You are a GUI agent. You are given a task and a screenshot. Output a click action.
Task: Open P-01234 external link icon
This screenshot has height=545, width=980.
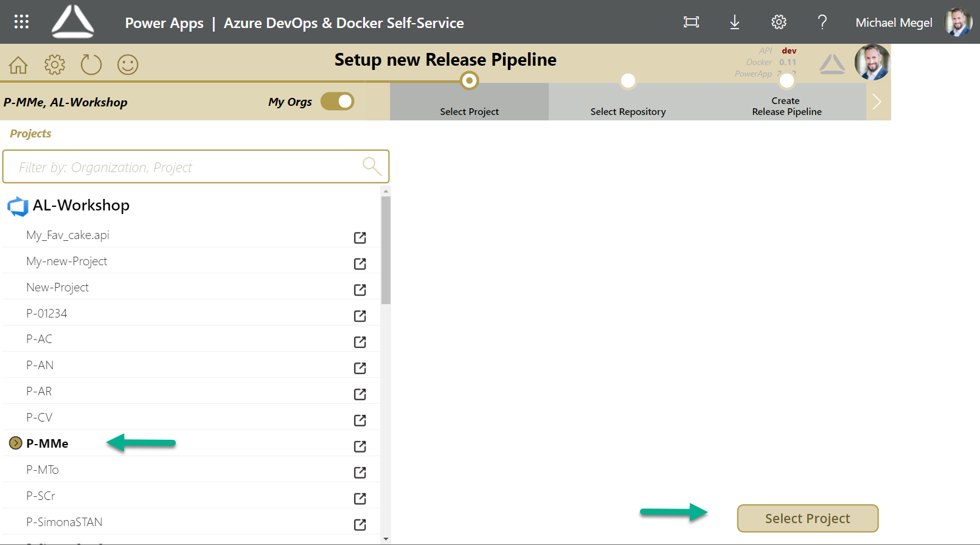[x=360, y=316]
